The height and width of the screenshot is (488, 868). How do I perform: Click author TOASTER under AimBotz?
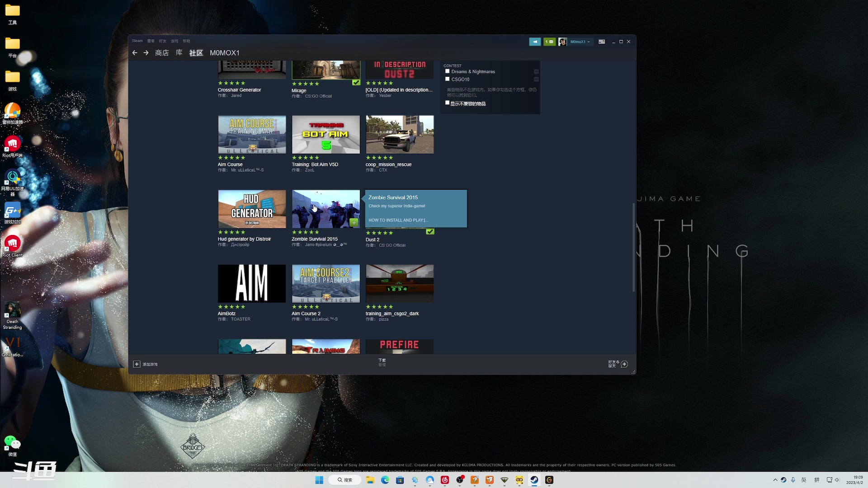point(241,319)
